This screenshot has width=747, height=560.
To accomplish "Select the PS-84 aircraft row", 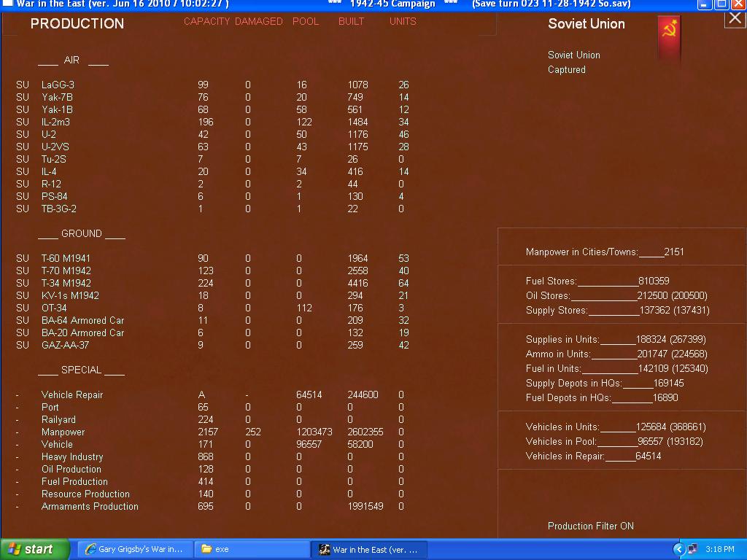I will tap(212, 196).
